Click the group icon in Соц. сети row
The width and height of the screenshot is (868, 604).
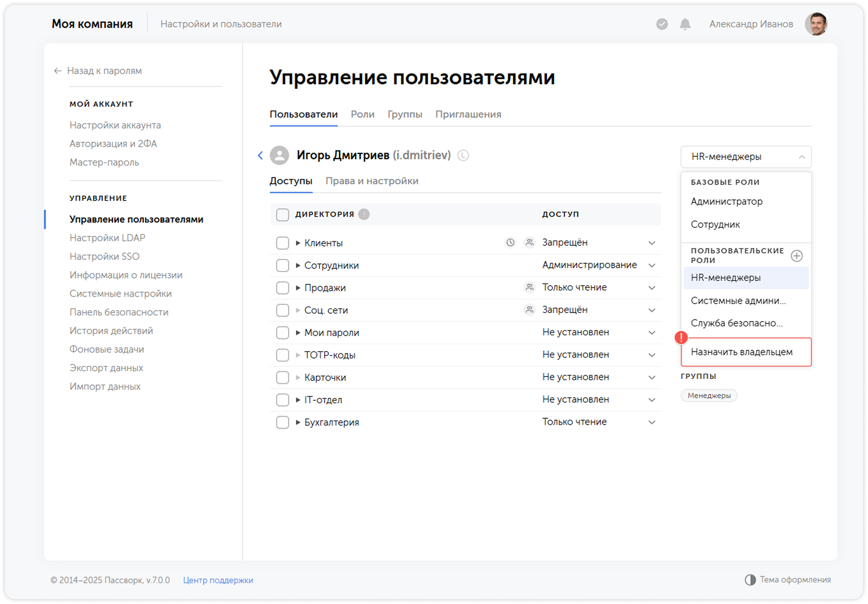tap(530, 310)
